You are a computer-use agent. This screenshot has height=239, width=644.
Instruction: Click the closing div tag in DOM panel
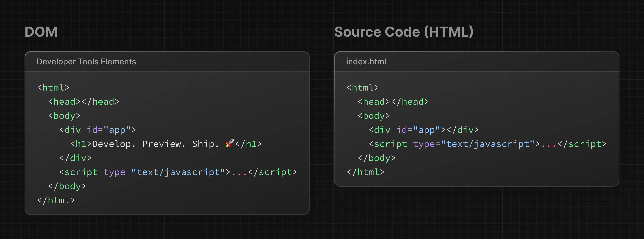[75, 158]
